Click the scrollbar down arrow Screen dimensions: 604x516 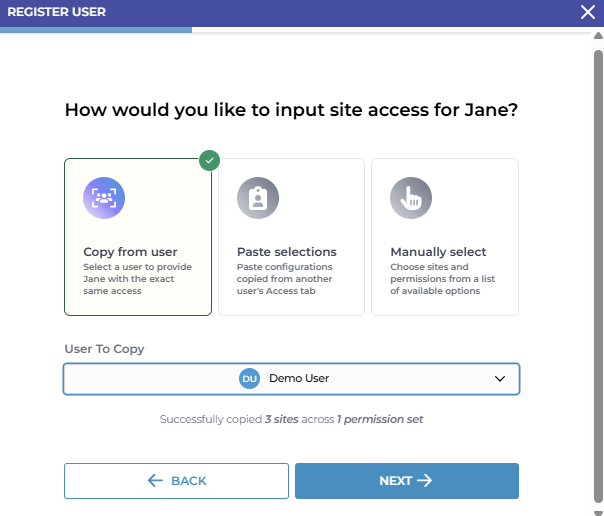[x=598, y=511]
